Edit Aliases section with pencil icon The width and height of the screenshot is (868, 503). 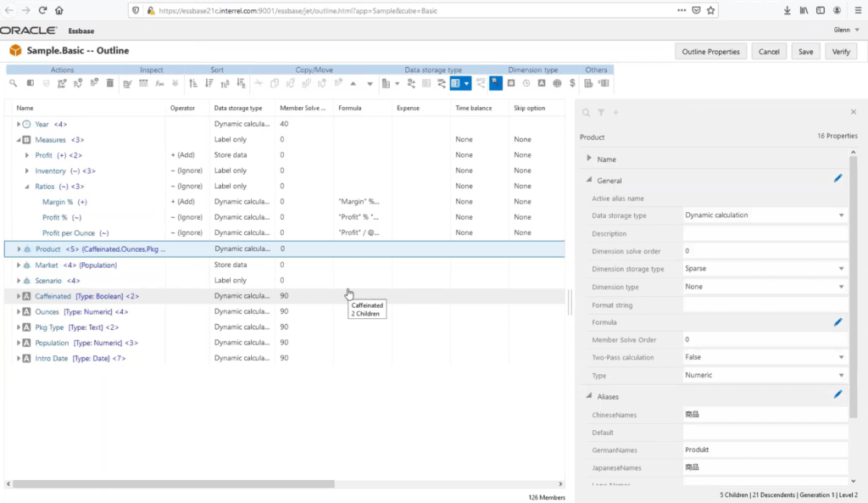click(x=838, y=394)
